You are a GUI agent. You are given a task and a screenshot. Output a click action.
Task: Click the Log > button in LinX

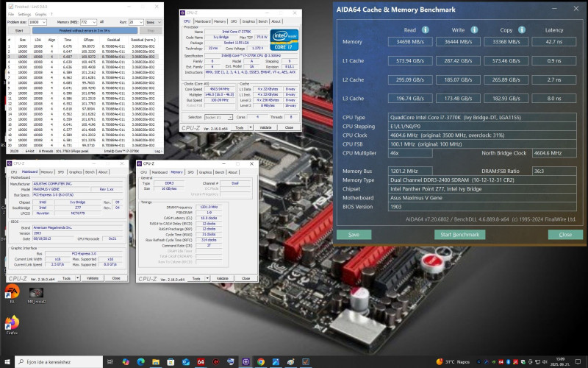(x=158, y=151)
